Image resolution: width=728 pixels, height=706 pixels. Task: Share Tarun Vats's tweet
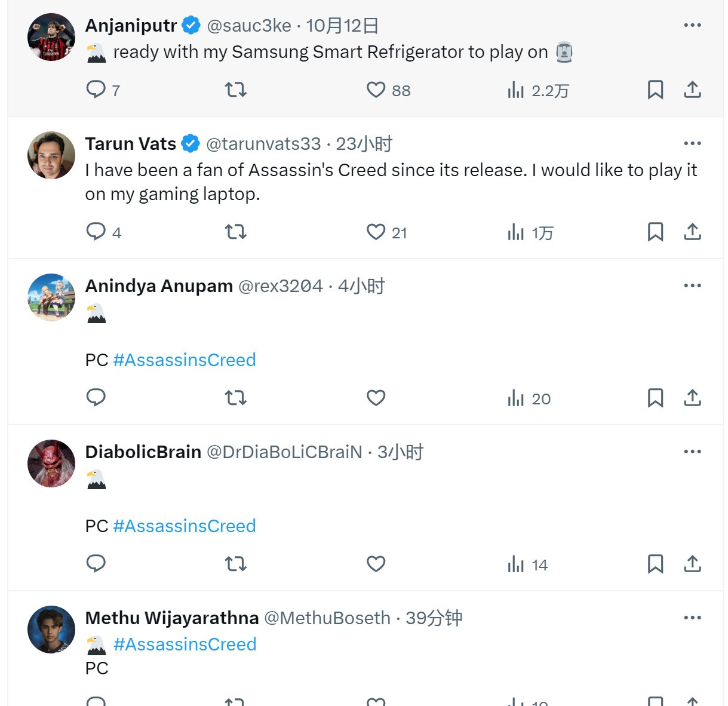coord(692,232)
